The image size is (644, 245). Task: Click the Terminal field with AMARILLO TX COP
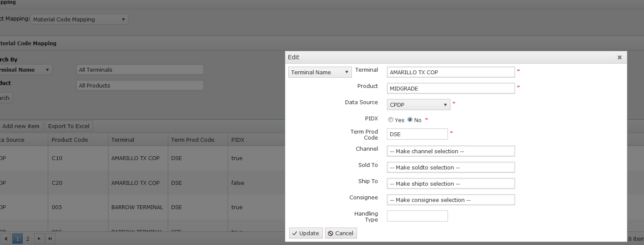coord(451,72)
